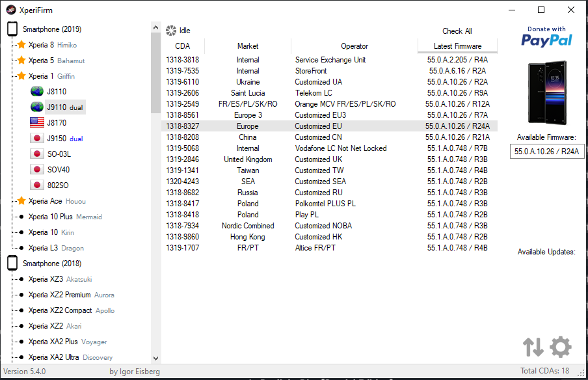
Task: Select the Polkomtel PLUS PL row
Action: pyautogui.click(x=330, y=203)
